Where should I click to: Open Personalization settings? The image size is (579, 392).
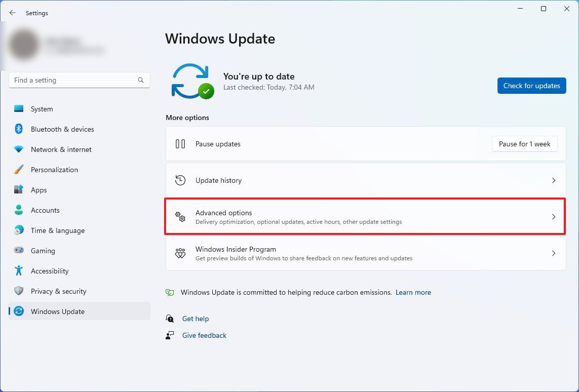[80, 170]
